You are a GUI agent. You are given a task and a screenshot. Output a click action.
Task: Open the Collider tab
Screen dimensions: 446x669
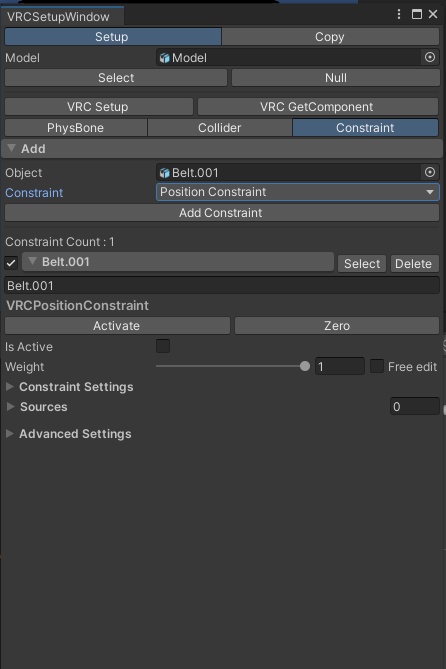220,128
